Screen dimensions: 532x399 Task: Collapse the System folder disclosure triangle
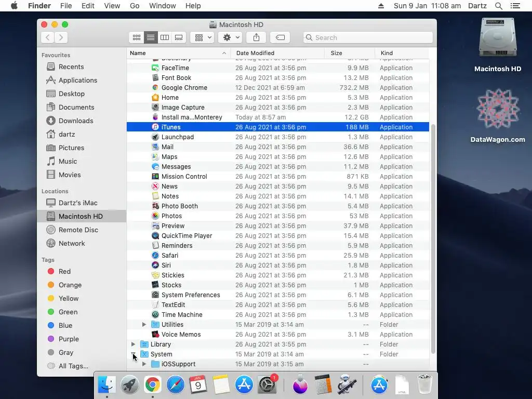(133, 354)
